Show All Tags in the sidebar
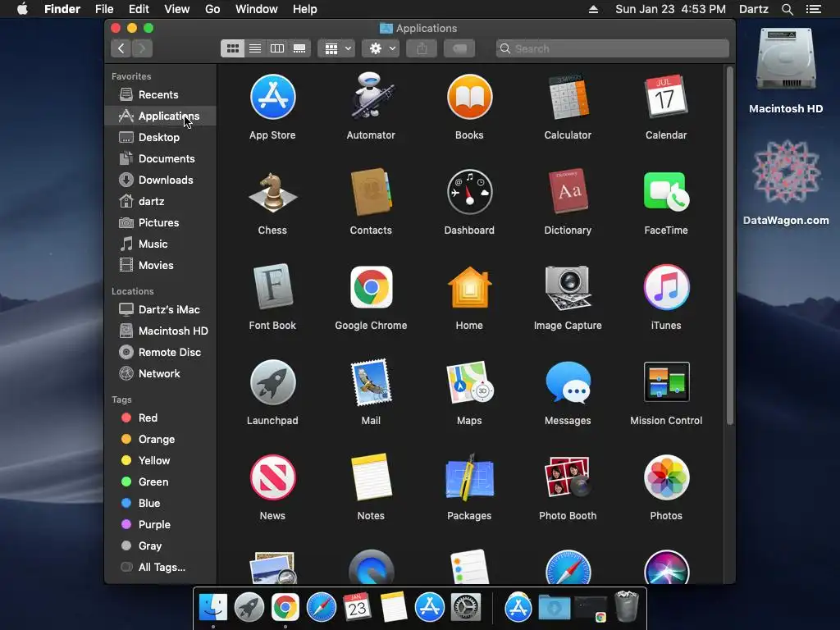Image resolution: width=840 pixels, height=630 pixels. pos(160,568)
